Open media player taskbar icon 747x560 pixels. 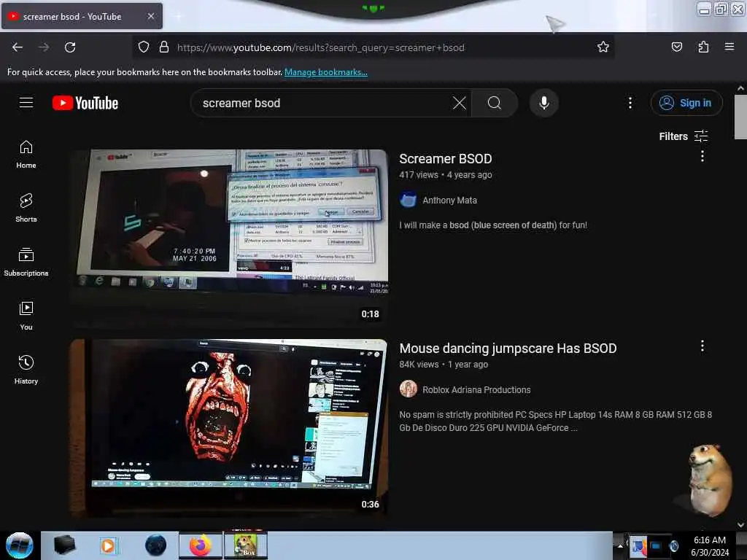point(109,545)
